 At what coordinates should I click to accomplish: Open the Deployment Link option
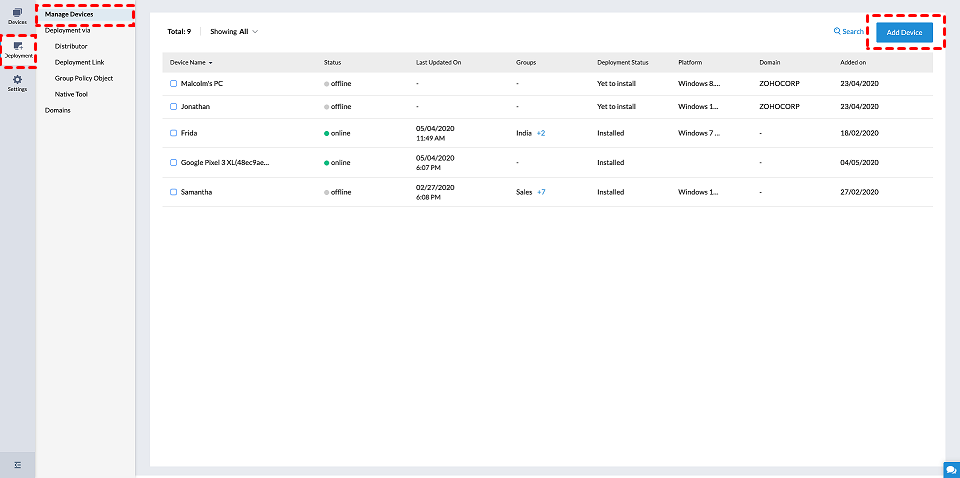[x=79, y=62]
